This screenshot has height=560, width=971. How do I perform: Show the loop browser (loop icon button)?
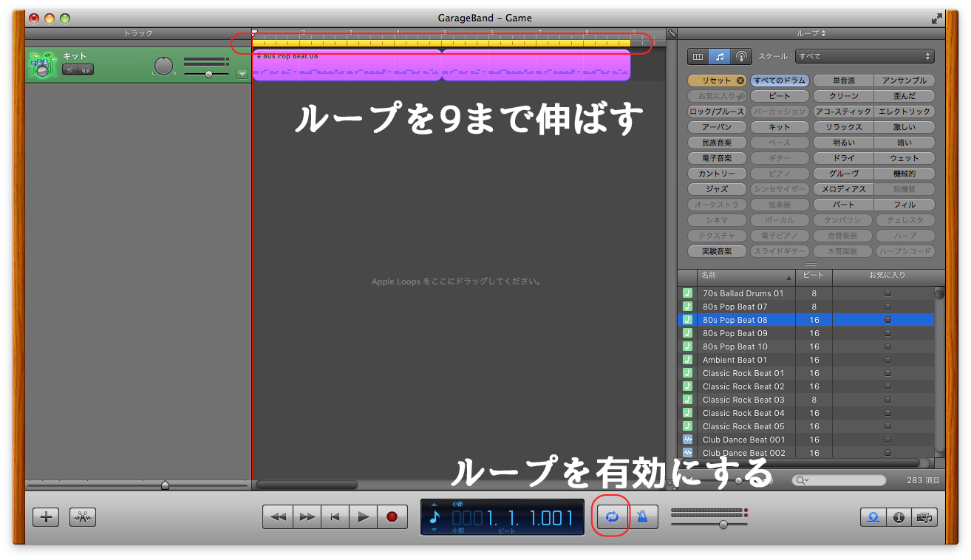[x=873, y=517]
